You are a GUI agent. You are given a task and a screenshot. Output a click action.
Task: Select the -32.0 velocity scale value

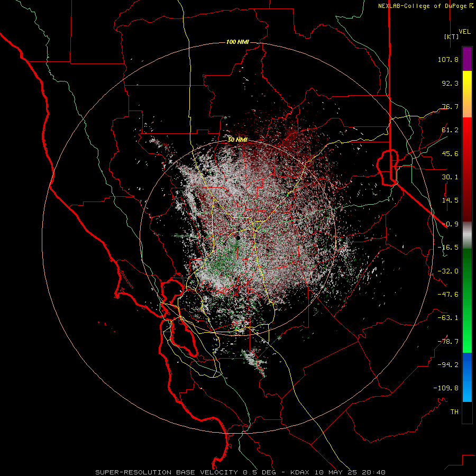[x=448, y=271]
